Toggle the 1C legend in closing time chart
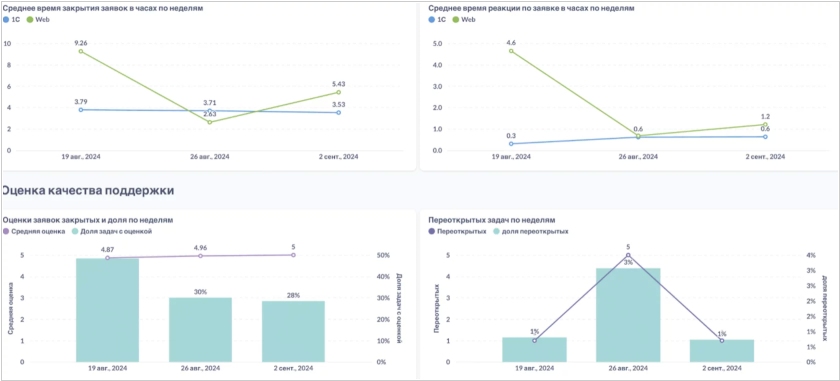 (x=11, y=19)
